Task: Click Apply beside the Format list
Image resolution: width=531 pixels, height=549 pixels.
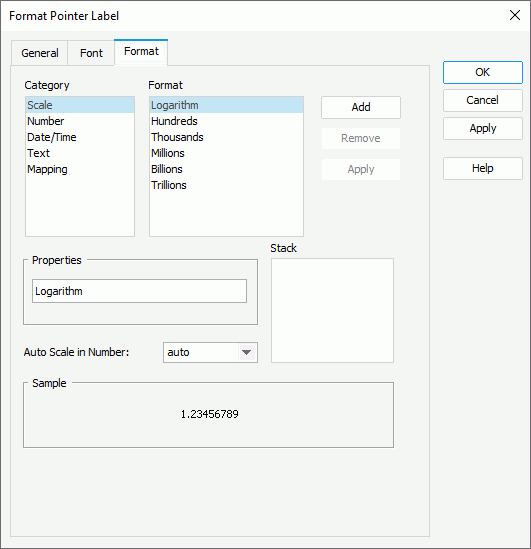Action: click(x=361, y=169)
